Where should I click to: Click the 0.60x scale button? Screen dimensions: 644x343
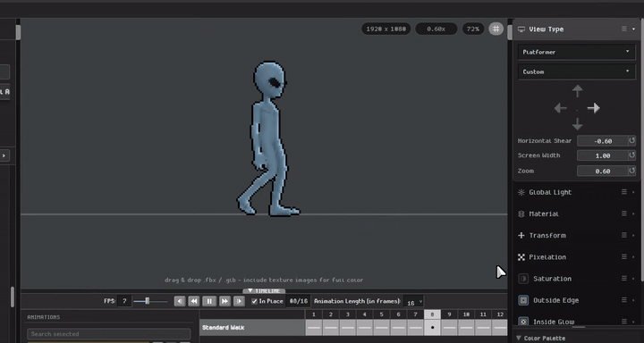tap(436, 29)
